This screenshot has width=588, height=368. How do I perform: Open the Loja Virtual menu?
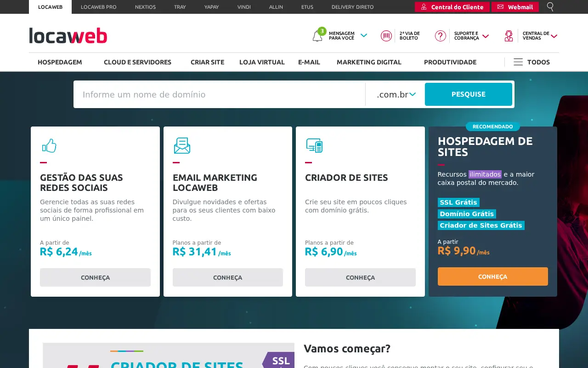pyautogui.click(x=262, y=62)
